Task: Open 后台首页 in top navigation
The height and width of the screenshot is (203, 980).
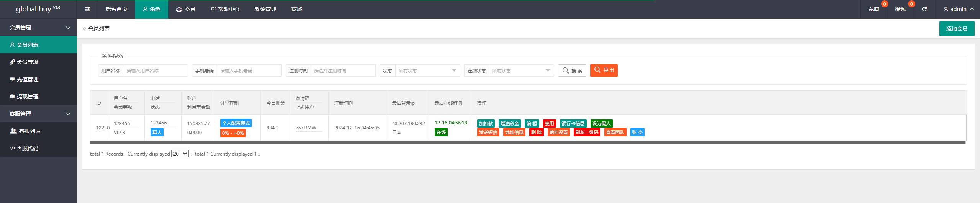Action: pyautogui.click(x=116, y=9)
